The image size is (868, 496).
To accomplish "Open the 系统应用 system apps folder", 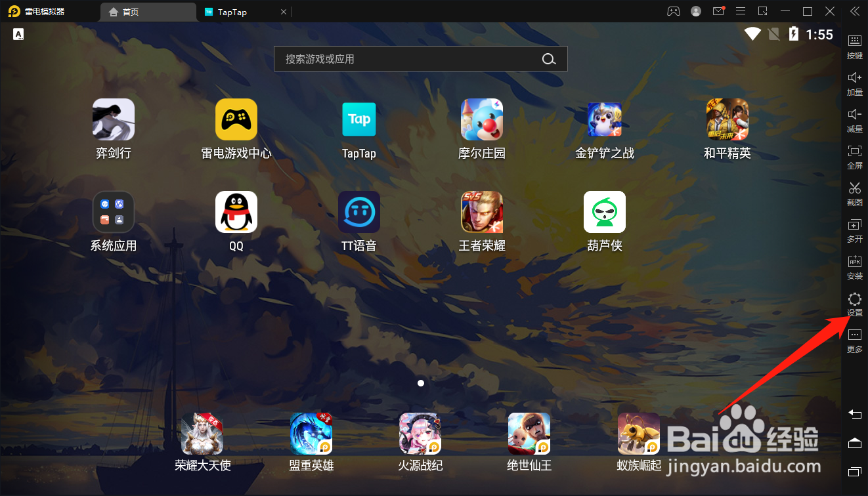I will coord(113,211).
